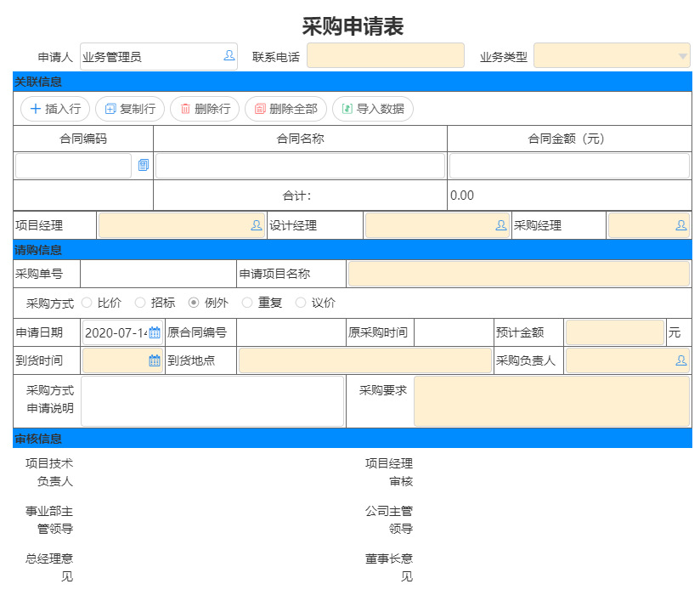Image resolution: width=700 pixels, height=601 pixels.
Task: Click the 复制行 button
Action: [x=130, y=109]
